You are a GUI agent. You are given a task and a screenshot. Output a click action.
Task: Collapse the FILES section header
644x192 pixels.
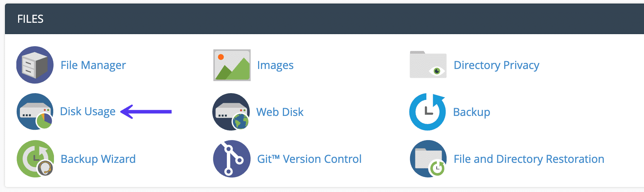[31, 19]
